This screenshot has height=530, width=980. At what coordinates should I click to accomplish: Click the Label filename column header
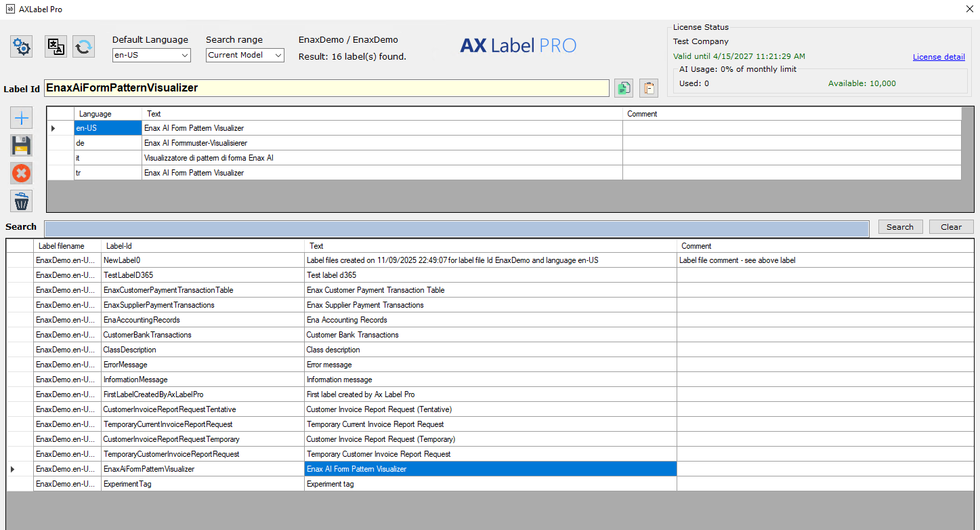67,246
